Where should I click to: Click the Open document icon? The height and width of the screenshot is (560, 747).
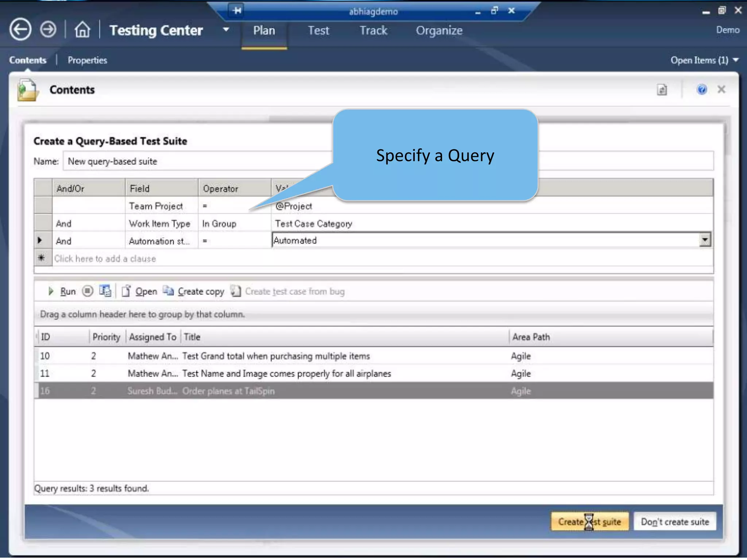click(126, 291)
